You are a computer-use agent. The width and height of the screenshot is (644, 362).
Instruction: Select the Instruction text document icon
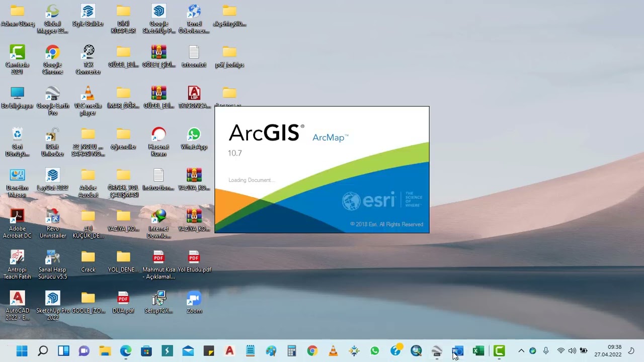click(x=158, y=179)
